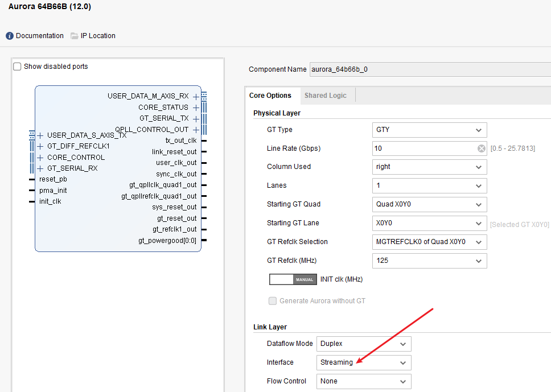The width and height of the screenshot is (551, 392).
Task: Select the gt_reset_out port label
Action: (x=177, y=218)
